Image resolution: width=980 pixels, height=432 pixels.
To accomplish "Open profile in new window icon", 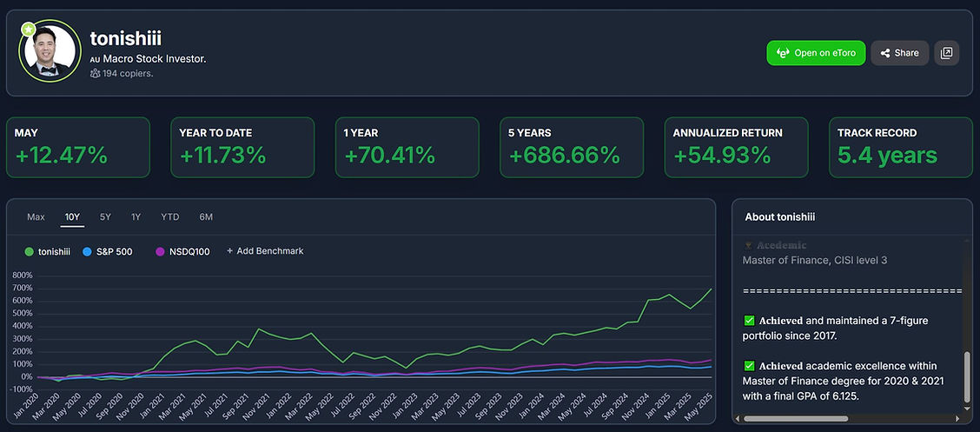I will click(x=946, y=53).
